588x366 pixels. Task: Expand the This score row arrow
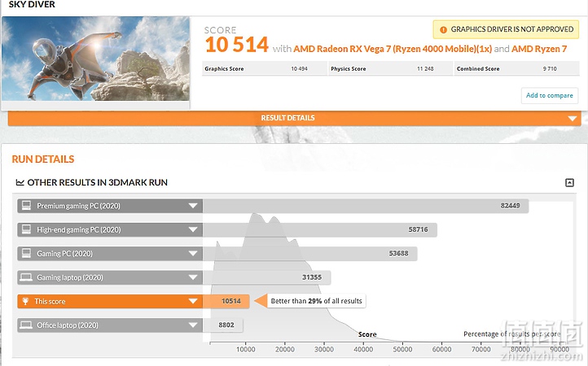[193, 301]
